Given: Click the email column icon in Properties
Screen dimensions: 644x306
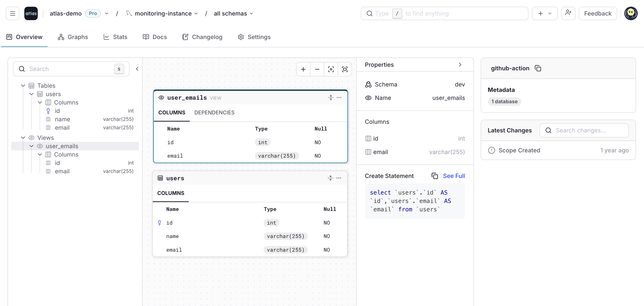Looking at the screenshot, I should (368, 152).
